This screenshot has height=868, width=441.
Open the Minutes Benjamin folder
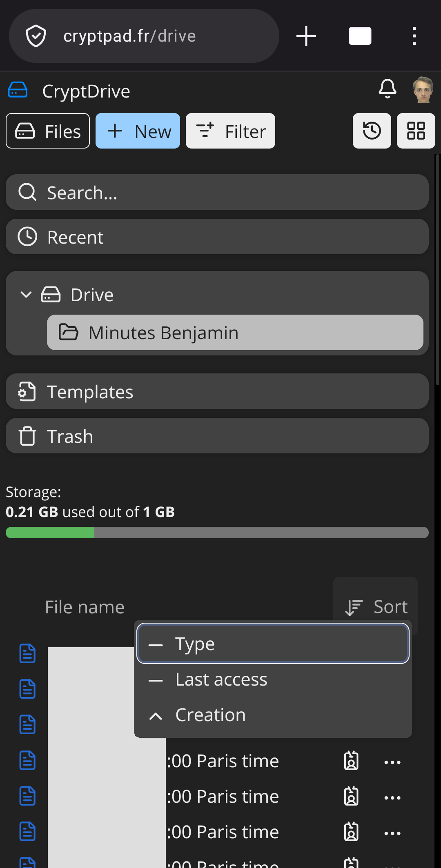click(235, 333)
